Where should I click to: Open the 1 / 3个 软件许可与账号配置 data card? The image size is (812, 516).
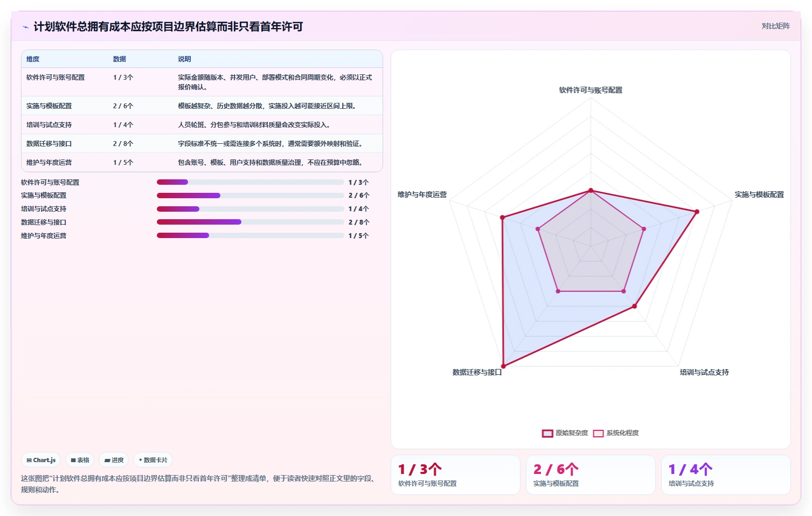455,475
